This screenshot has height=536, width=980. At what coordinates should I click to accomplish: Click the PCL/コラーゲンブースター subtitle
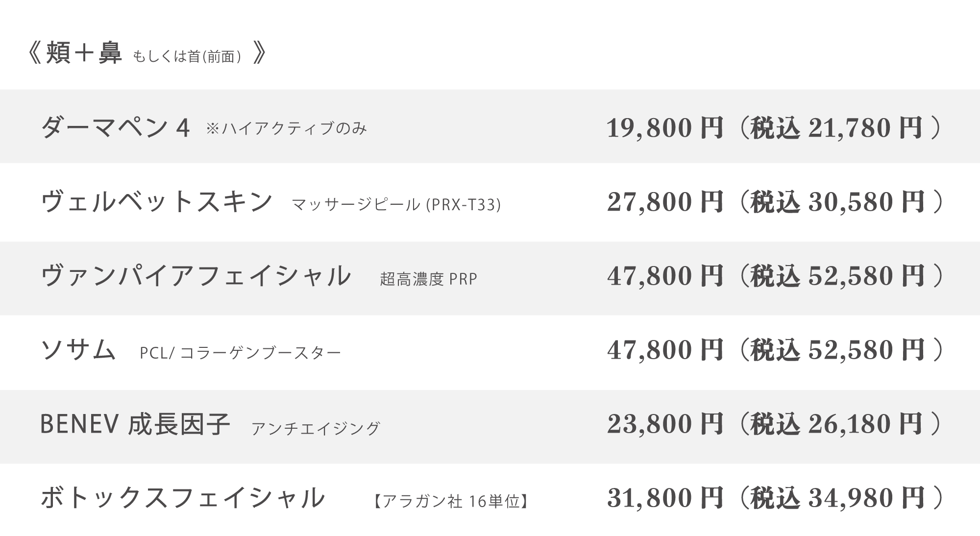click(240, 353)
